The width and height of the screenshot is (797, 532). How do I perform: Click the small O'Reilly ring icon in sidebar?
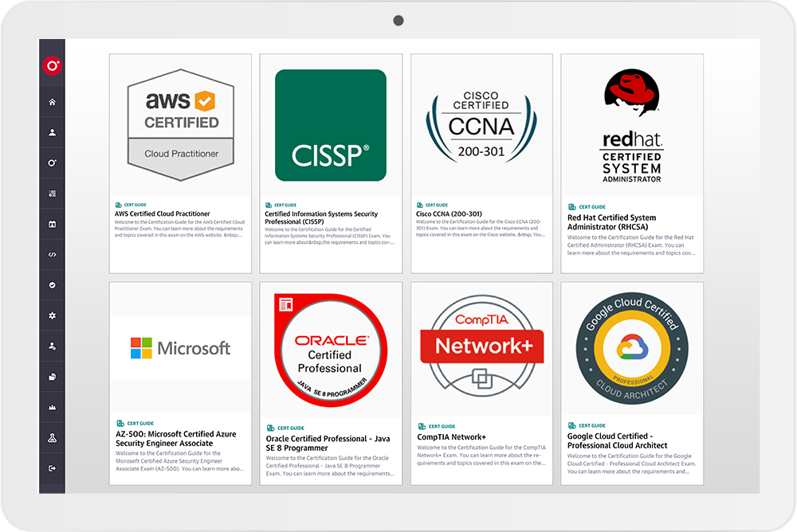(x=53, y=163)
